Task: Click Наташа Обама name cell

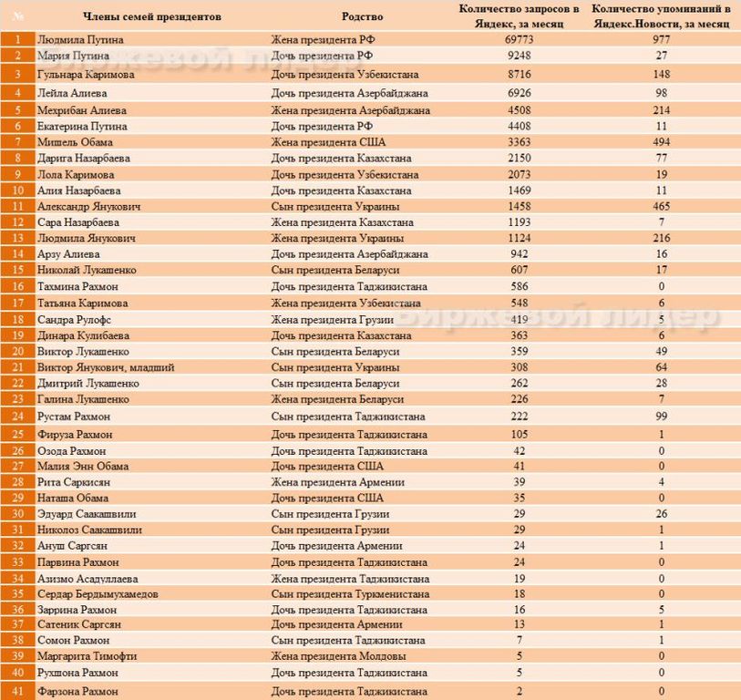Action: (x=73, y=499)
